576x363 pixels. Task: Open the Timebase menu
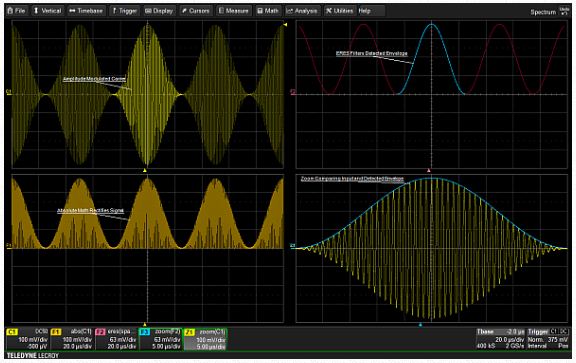pos(86,11)
